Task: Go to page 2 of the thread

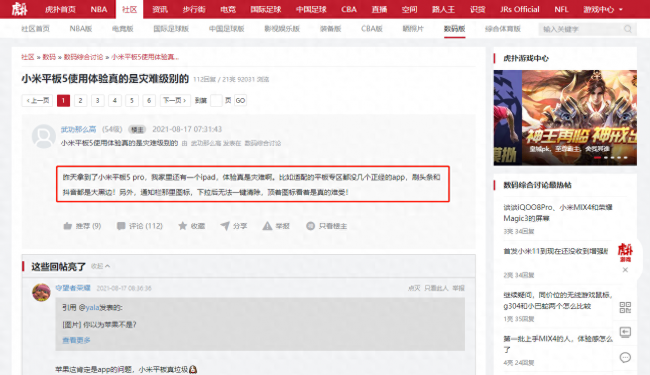Action: coord(80,100)
